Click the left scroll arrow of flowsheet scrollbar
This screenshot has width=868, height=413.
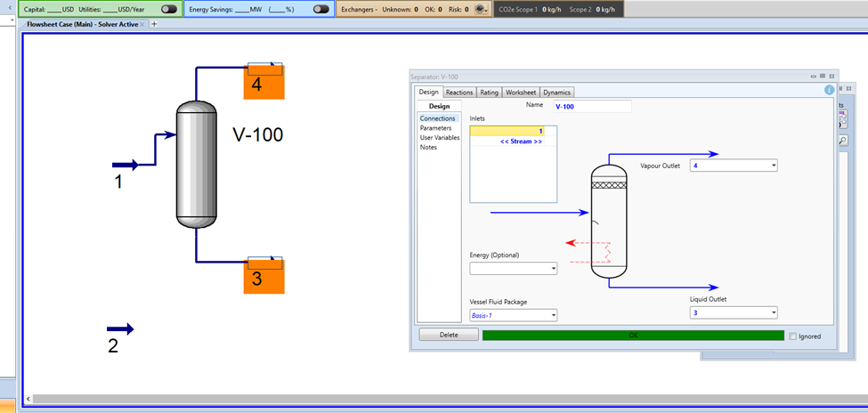click(x=28, y=399)
